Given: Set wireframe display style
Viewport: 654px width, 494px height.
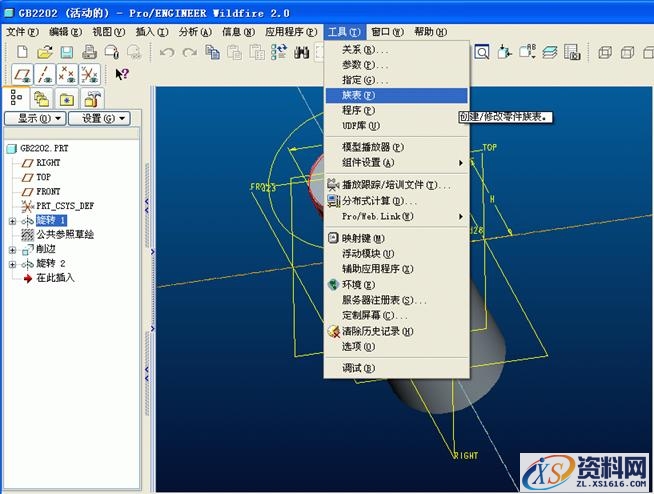Looking at the screenshot, I should (x=605, y=52).
